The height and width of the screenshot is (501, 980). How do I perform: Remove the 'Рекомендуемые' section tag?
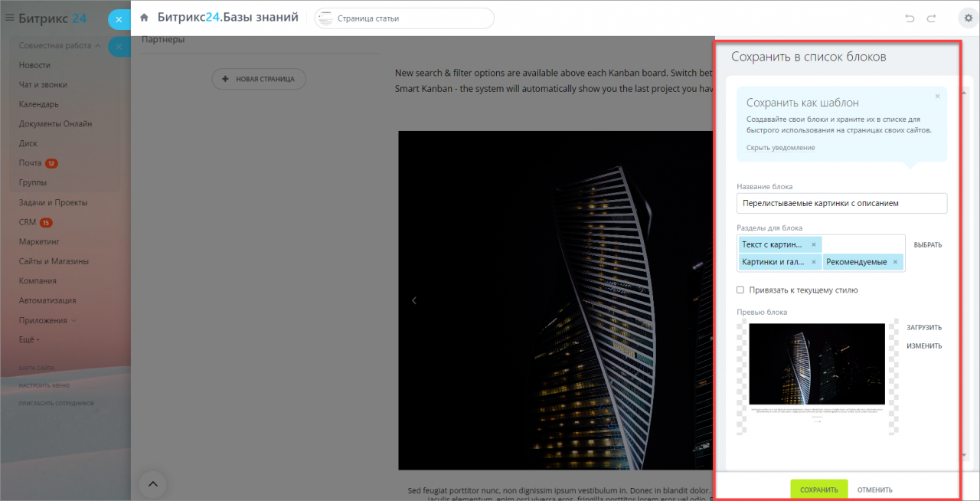(x=895, y=262)
